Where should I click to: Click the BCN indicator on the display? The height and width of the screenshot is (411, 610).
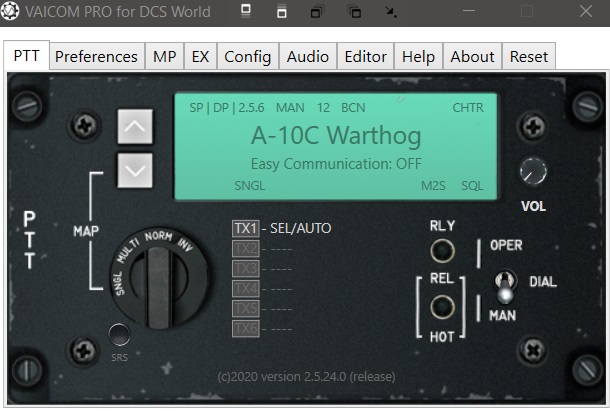353,108
